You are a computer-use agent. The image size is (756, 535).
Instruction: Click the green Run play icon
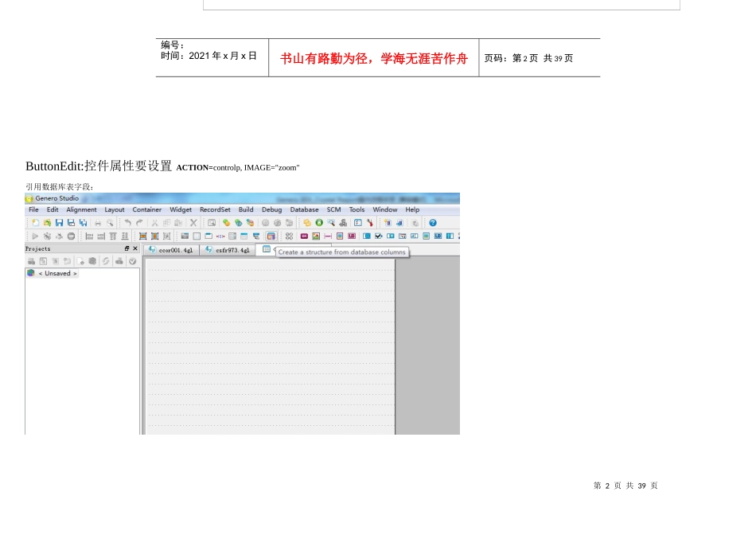(x=35, y=236)
